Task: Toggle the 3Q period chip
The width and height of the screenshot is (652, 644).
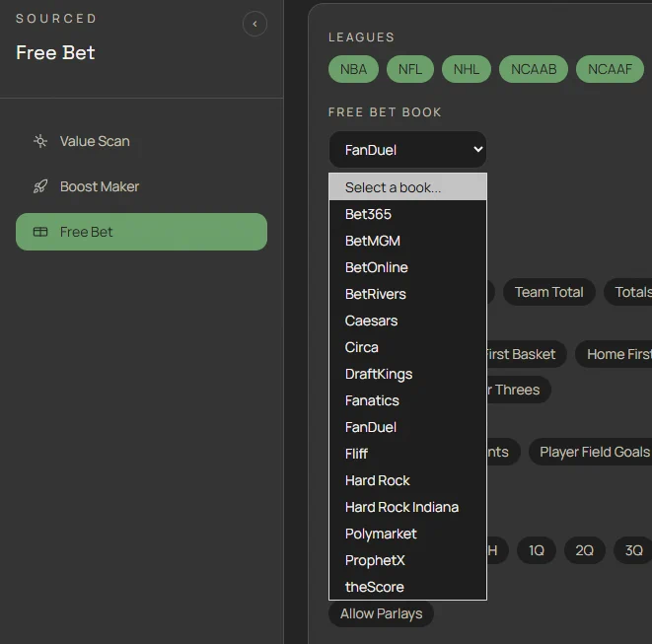Action: click(633, 550)
